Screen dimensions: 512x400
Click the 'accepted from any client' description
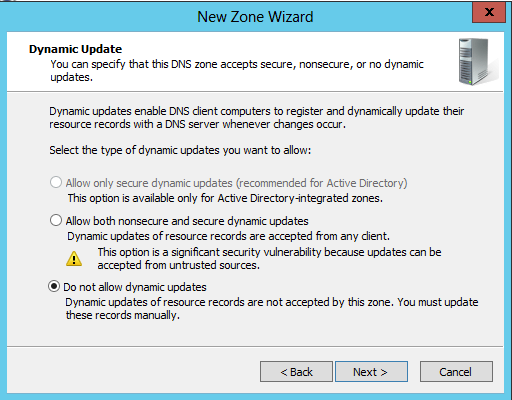[228, 236]
